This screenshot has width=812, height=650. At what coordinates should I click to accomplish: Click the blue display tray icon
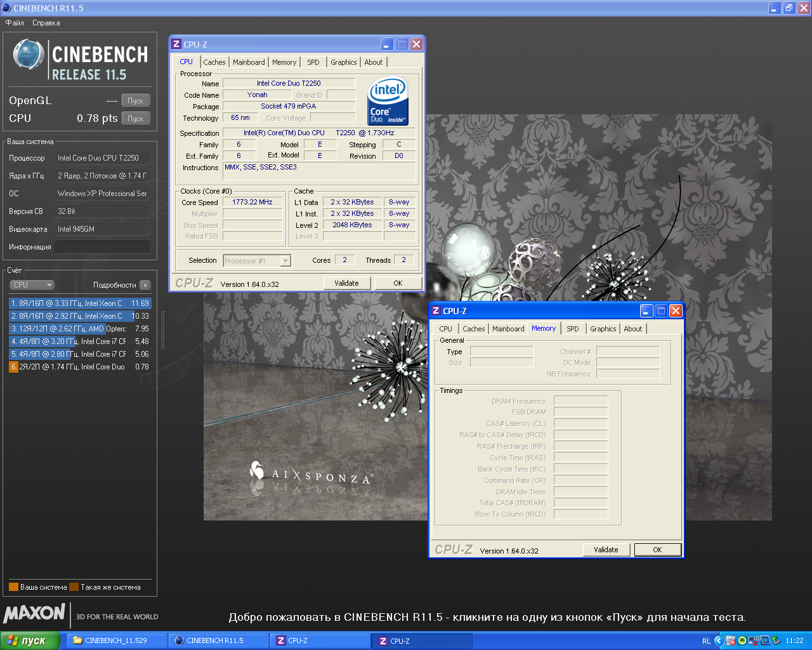[765, 641]
